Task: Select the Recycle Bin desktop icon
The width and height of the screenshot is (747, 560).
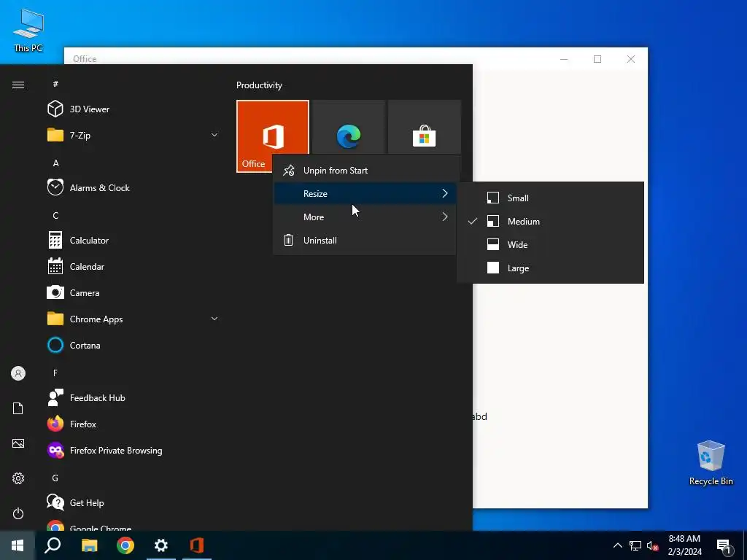Action: tap(711, 462)
